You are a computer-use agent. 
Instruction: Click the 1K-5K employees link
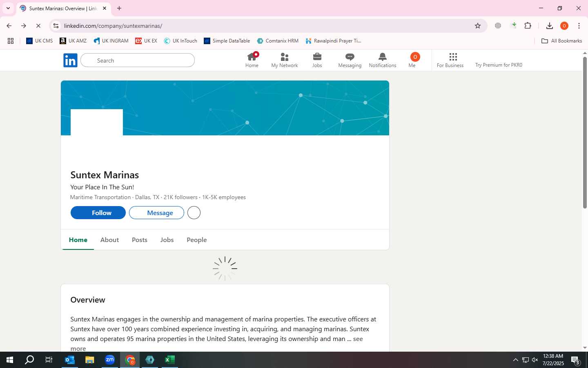224,197
